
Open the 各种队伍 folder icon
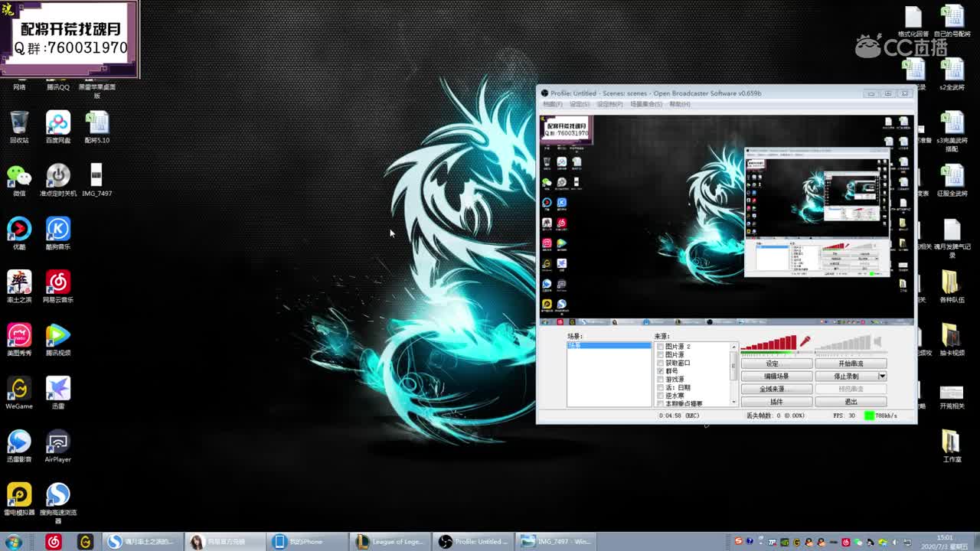pos(951,286)
